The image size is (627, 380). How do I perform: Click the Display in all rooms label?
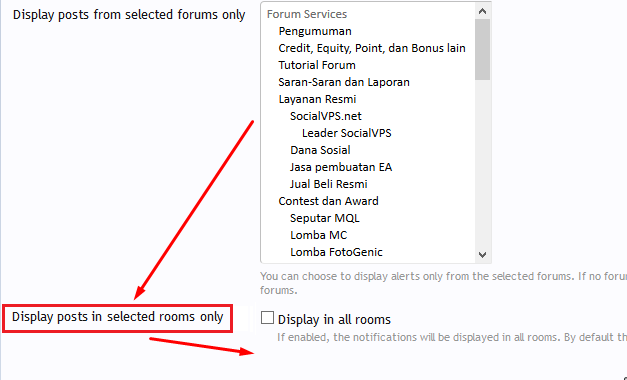coord(334,319)
